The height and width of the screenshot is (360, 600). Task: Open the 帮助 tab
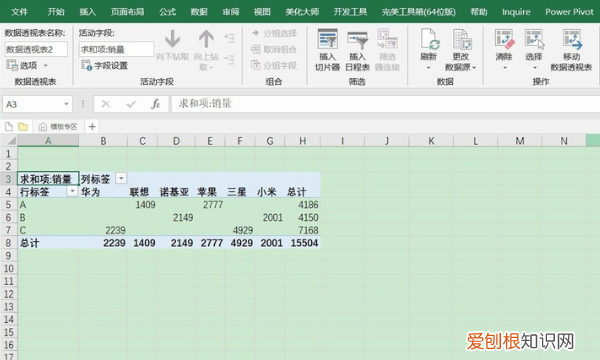479,12
